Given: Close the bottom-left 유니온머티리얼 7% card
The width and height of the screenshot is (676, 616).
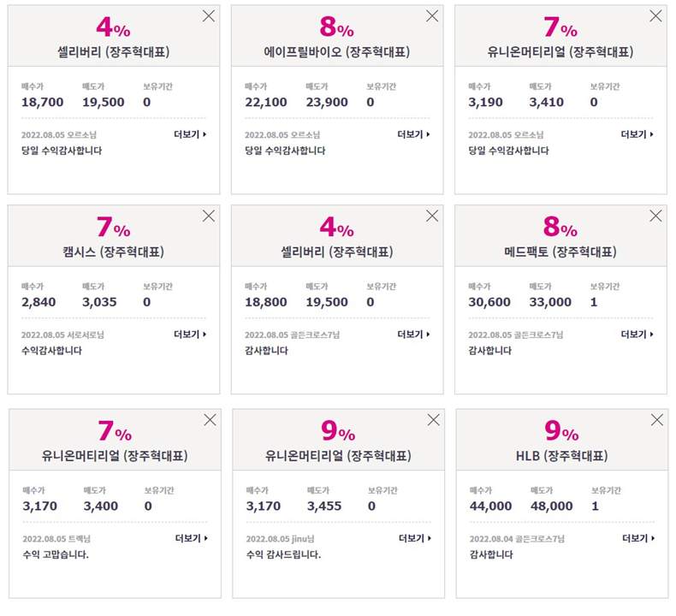Looking at the screenshot, I should (210, 420).
